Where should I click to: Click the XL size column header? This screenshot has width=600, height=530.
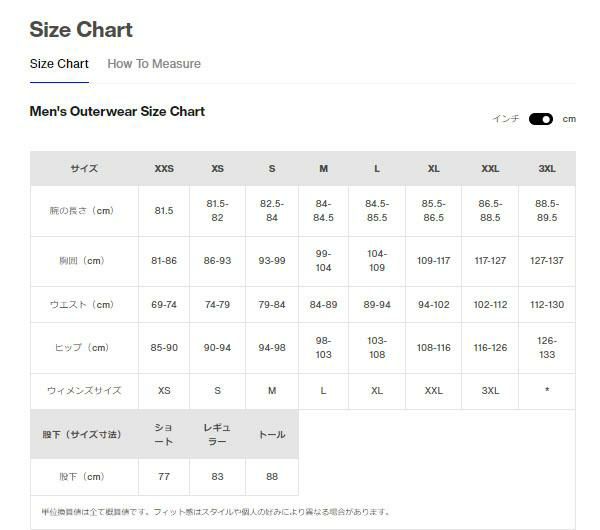pyautogui.click(x=433, y=169)
